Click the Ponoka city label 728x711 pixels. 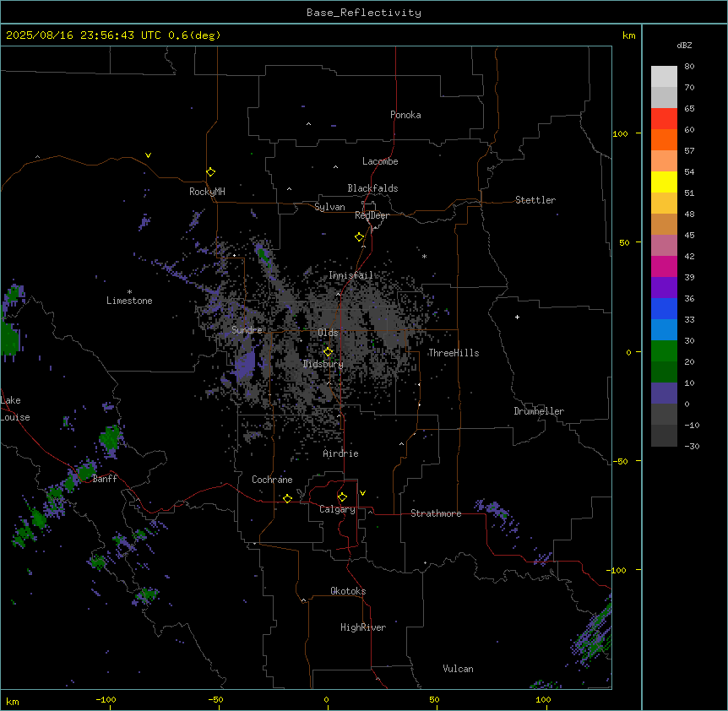point(405,115)
